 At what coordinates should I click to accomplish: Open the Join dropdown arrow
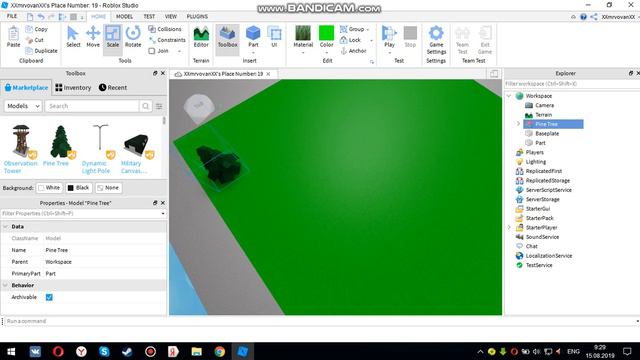(179, 51)
